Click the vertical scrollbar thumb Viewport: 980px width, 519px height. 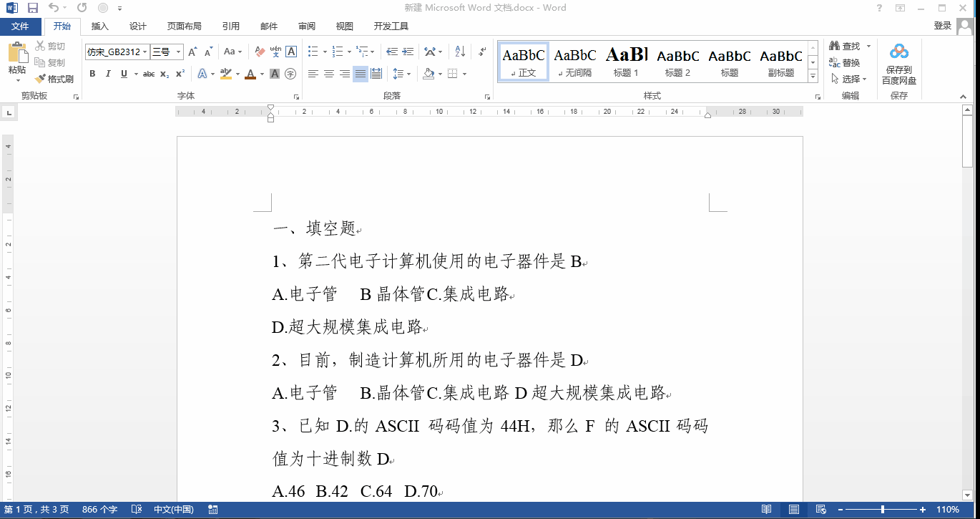[x=968, y=142]
